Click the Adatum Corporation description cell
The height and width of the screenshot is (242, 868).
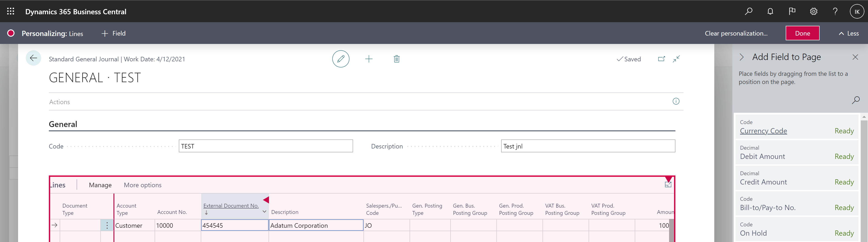point(316,225)
